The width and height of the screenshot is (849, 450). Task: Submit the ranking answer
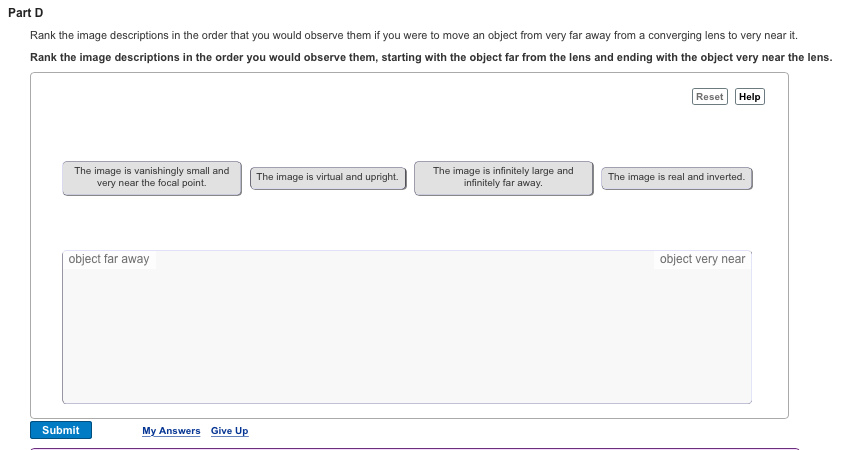tap(61, 430)
